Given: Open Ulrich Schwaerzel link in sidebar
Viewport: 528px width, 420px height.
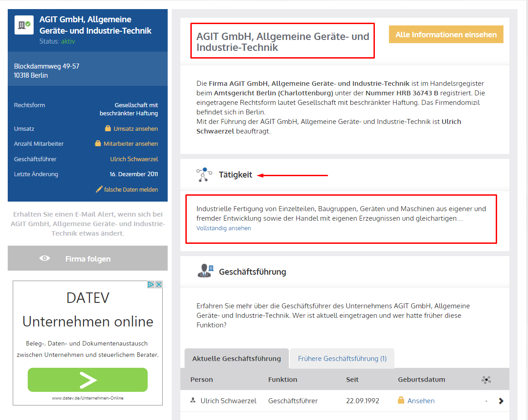Looking at the screenshot, I should [x=134, y=159].
